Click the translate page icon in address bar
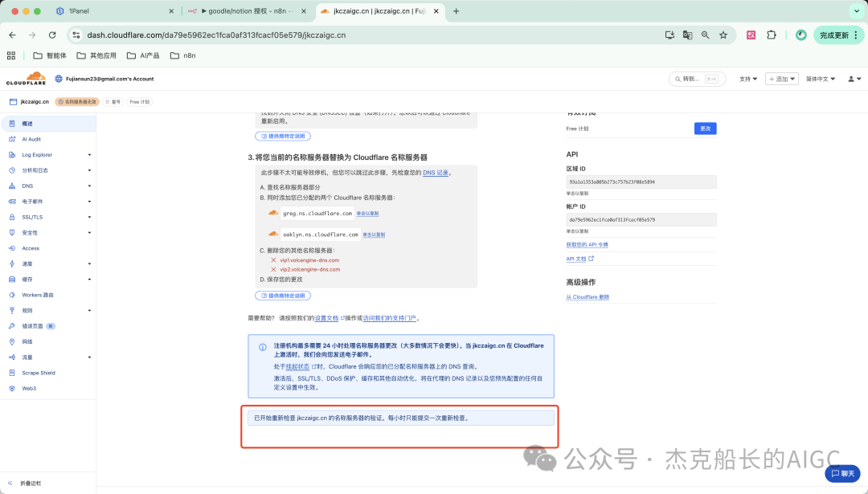The image size is (868, 494). coord(687,35)
